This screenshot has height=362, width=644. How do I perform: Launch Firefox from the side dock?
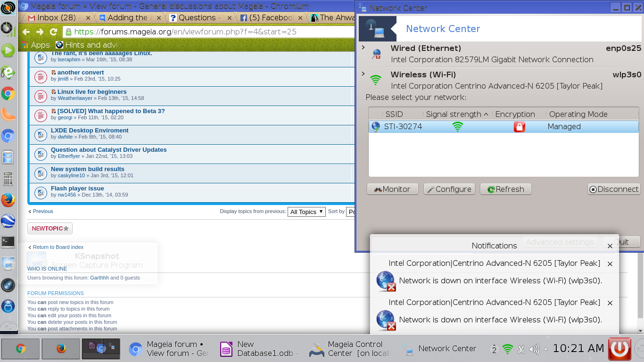8,200
